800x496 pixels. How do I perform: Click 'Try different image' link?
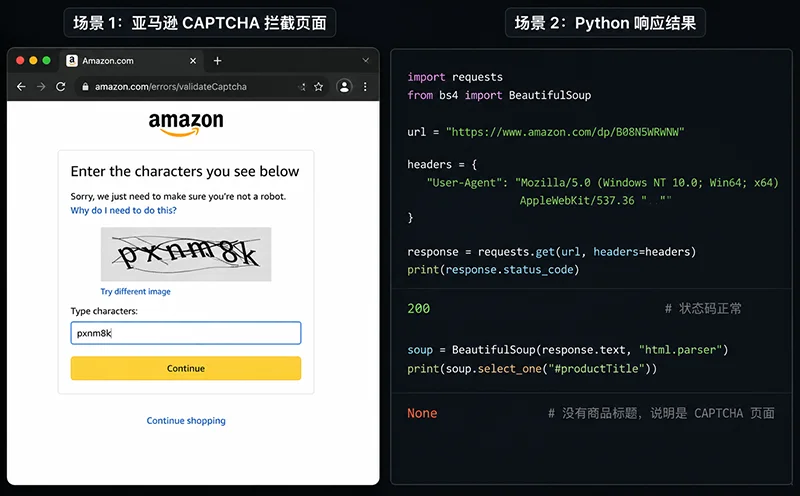(135, 291)
